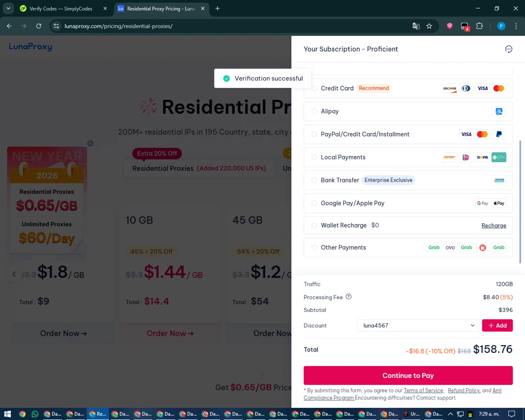Screen dimensions: 525x420
Task: Open the browser extensions puzzle icon
Action: tap(479, 26)
